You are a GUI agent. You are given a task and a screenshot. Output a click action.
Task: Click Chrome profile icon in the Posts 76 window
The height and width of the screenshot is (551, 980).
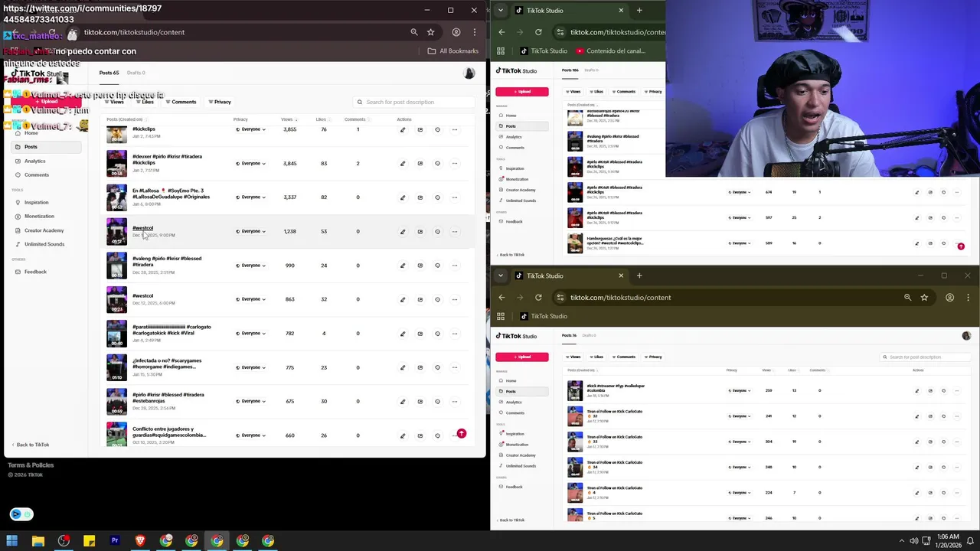[x=949, y=298]
